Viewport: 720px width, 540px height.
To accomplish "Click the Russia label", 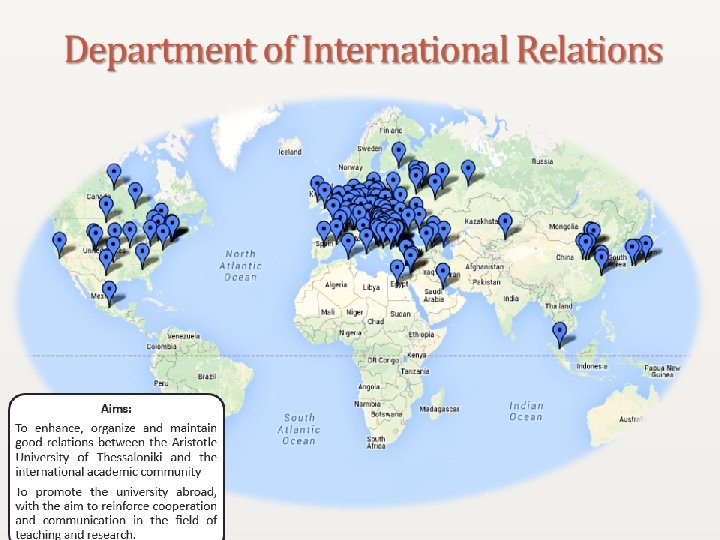I will pyautogui.click(x=542, y=161).
